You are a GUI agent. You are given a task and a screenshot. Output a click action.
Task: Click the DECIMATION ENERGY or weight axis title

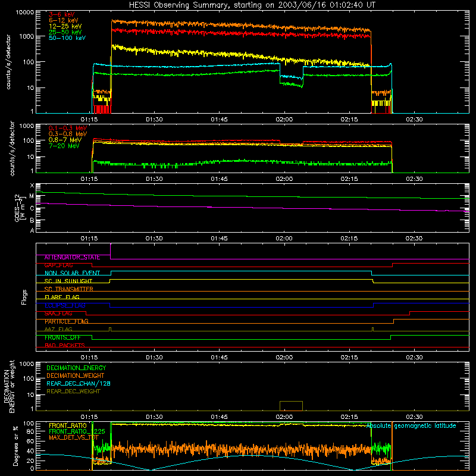pos(9,386)
